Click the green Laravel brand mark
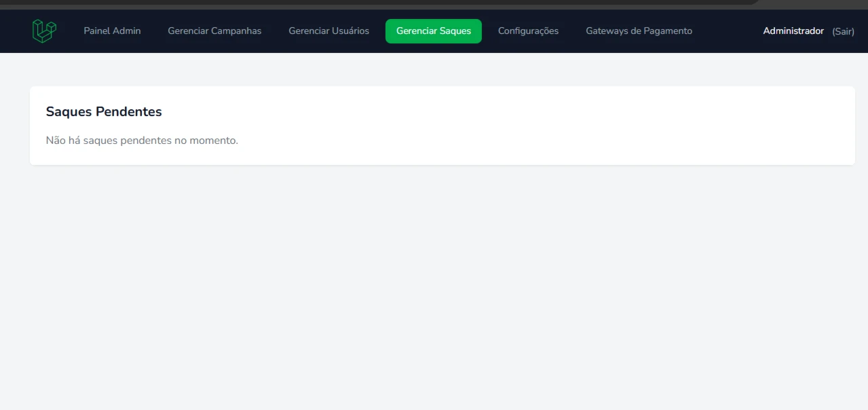This screenshot has height=410, width=868. coord(43,31)
